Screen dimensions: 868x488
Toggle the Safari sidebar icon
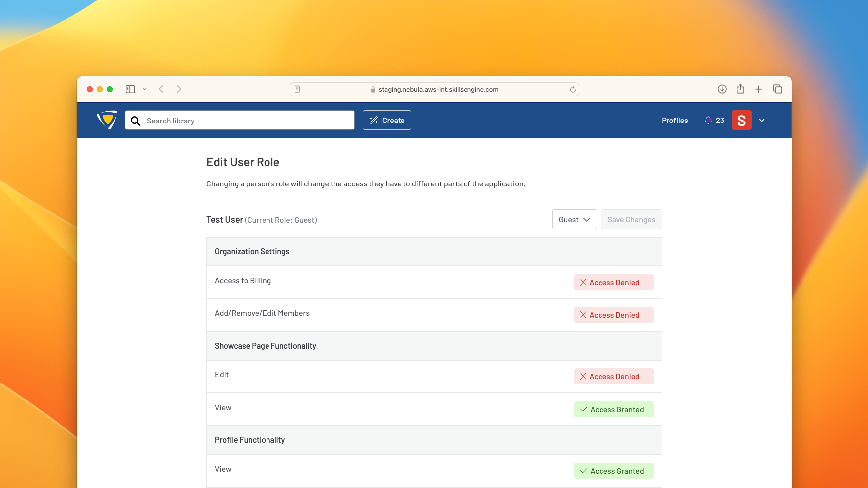coord(130,89)
